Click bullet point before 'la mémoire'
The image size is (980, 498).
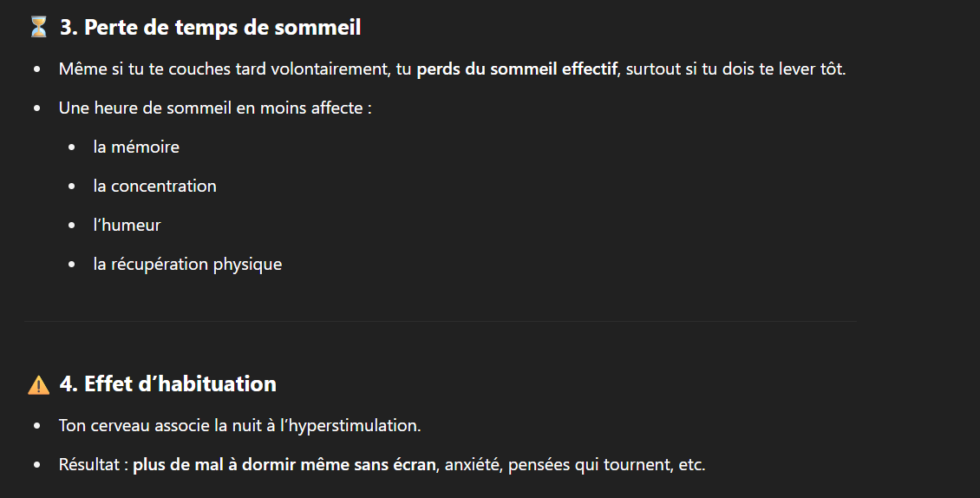(72, 147)
